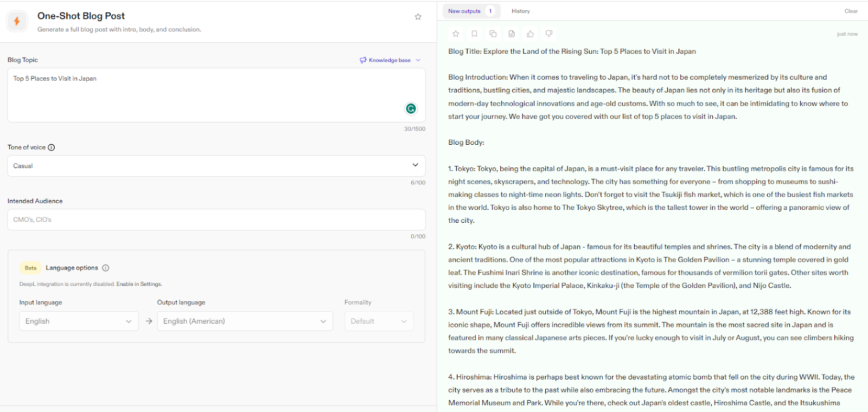The height and width of the screenshot is (412, 868).
Task: Click the '6/100' tone character counter
Action: coord(418,183)
